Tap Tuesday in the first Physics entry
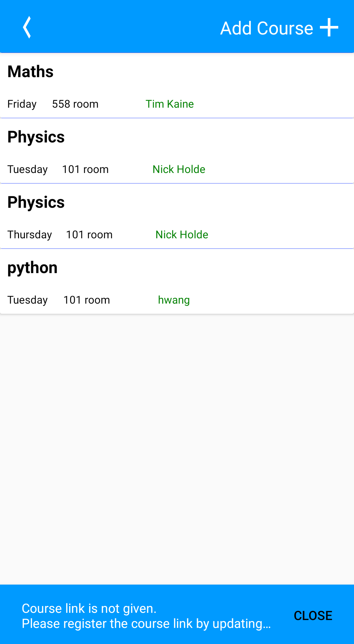The image size is (354, 644). [x=28, y=170]
